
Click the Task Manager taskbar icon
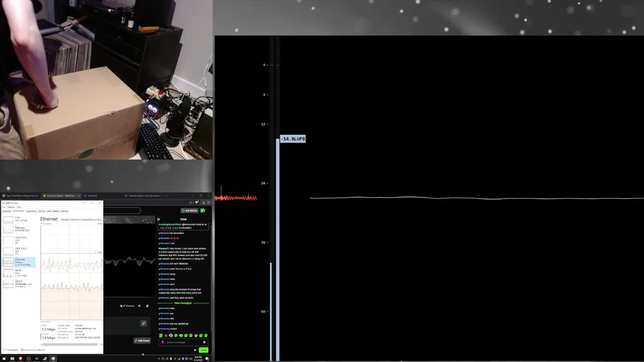point(53,358)
